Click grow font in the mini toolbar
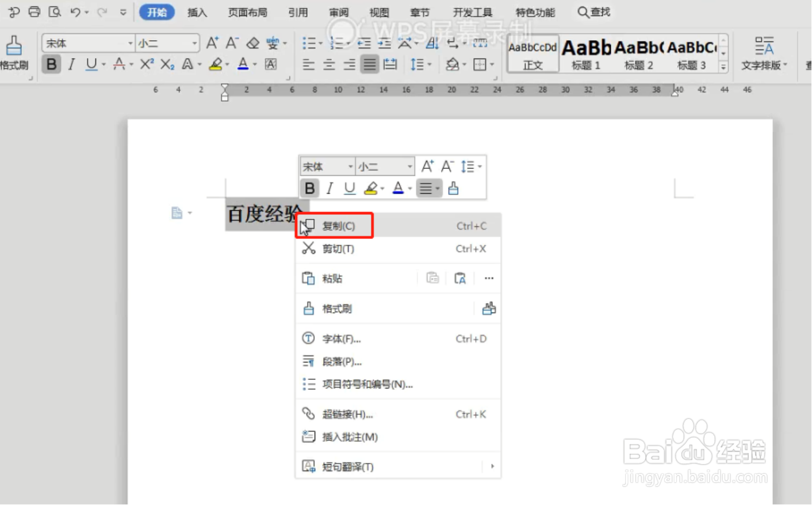812x505 pixels. [x=427, y=167]
